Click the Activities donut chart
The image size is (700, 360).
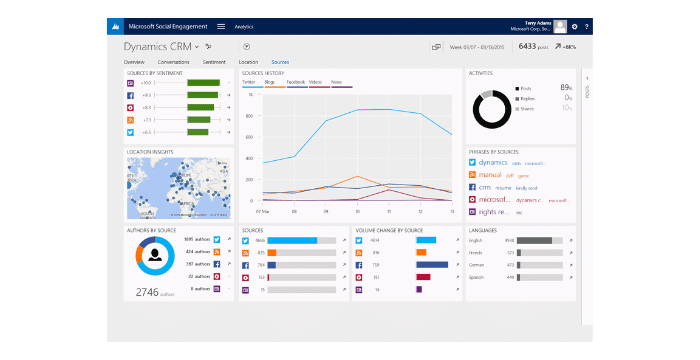coord(492,109)
